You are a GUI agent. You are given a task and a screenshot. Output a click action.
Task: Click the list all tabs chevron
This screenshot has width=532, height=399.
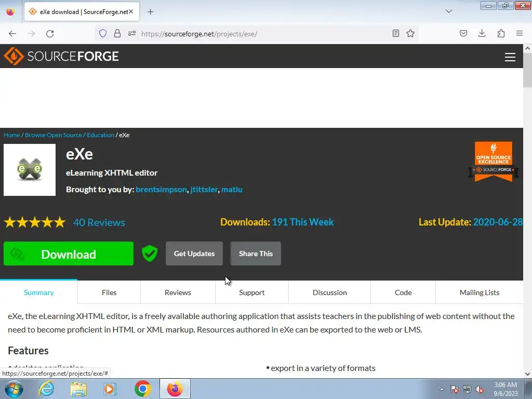pyautogui.click(x=448, y=11)
